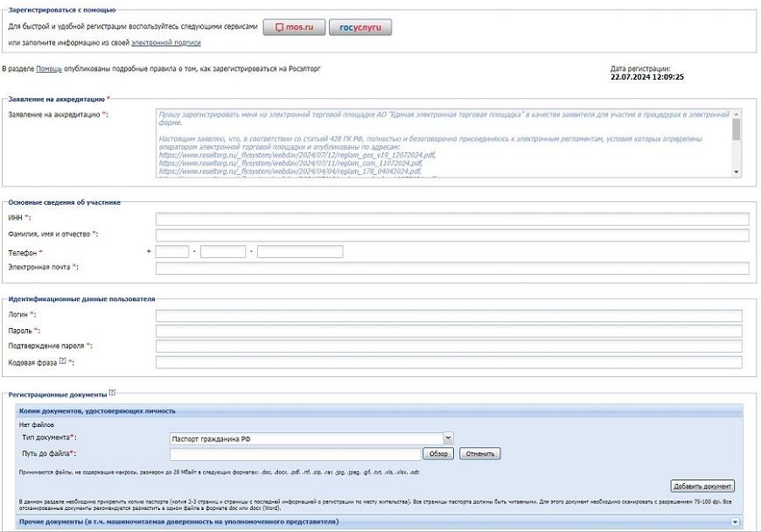The image size is (761, 532).
Task: Click the registration date 22.07.2024 12:09:25
Action: pyautogui.click(x=647, y=77)
